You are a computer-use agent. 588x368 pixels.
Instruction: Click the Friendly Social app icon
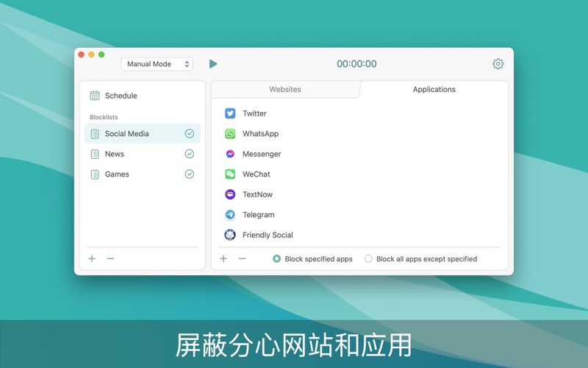pyautogui.click(x=230, y=235)
